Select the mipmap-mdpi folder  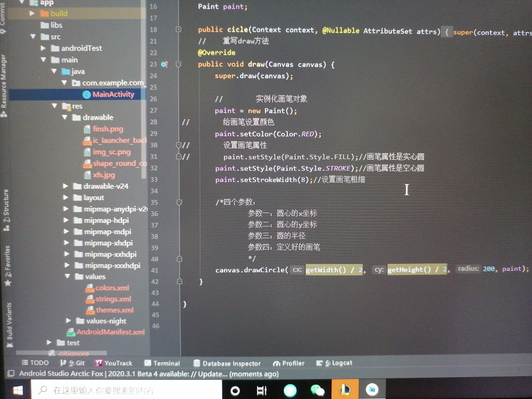(x=103, y=232)
